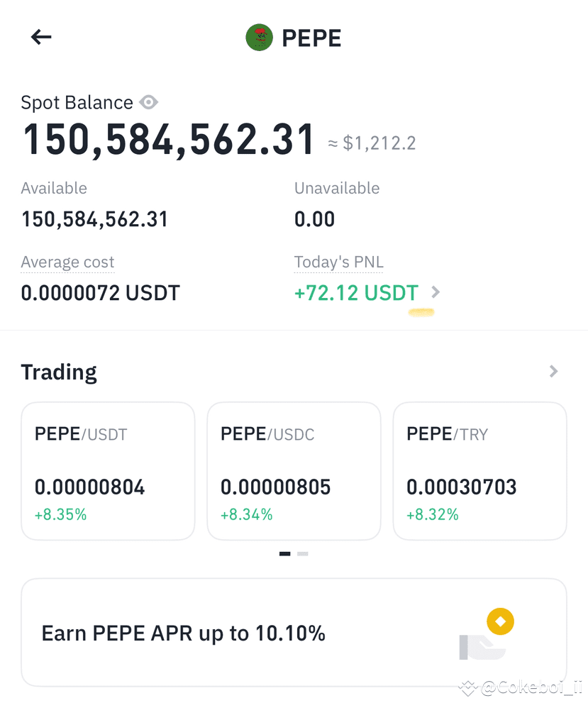Open the PEPE/USDC trading pair card

pyautogui.click(x=294, y=471)
